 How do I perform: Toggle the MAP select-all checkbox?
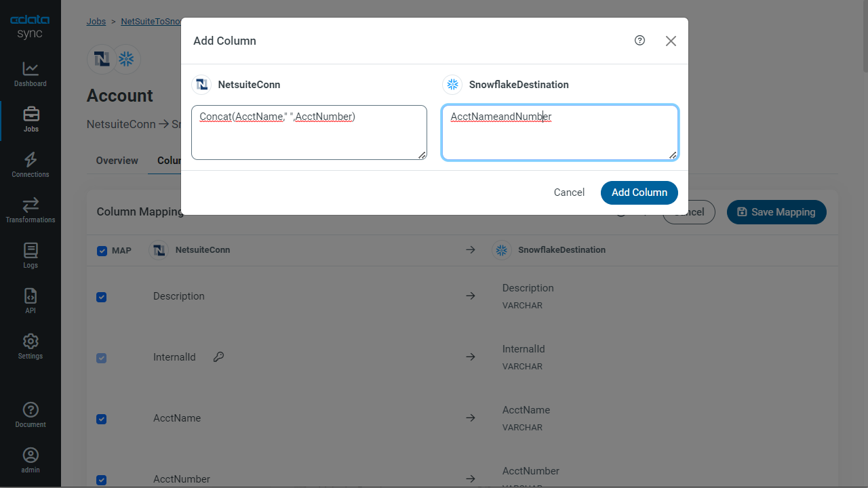[102, 251]
